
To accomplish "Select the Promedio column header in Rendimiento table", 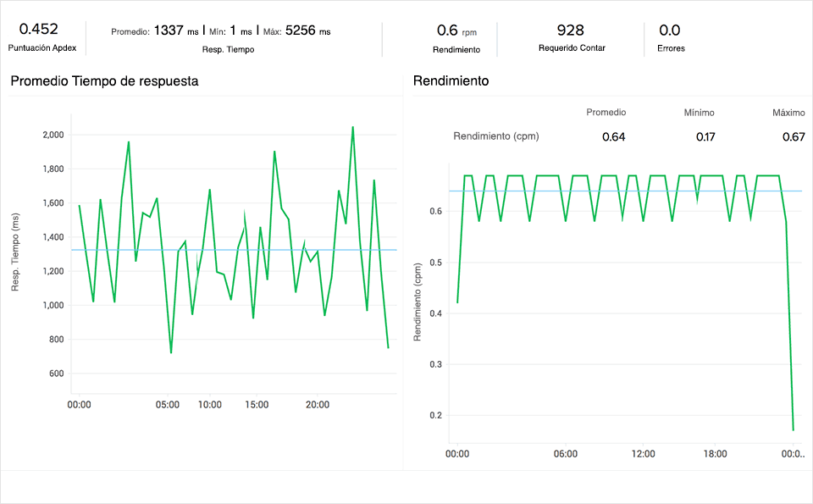I will coord(606,112).
